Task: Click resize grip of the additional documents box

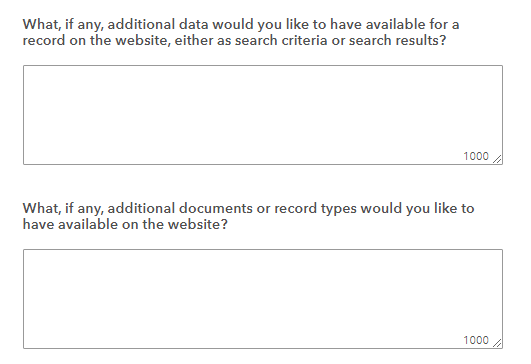Action: click(x=497, y=343)
